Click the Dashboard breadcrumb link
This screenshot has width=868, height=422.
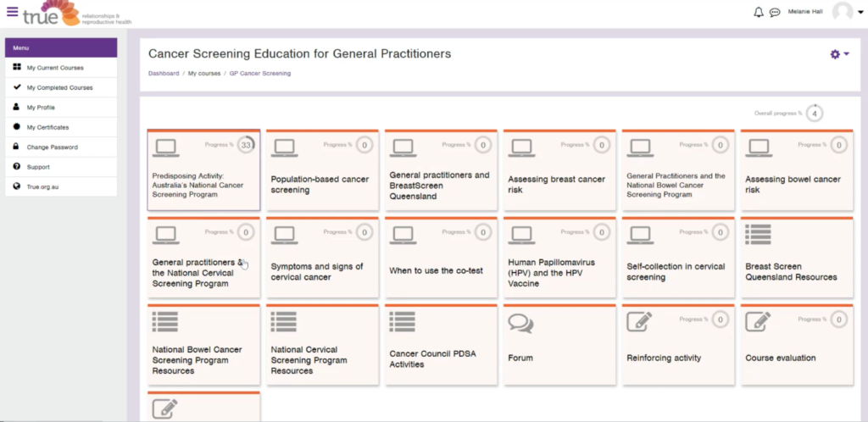164,74
